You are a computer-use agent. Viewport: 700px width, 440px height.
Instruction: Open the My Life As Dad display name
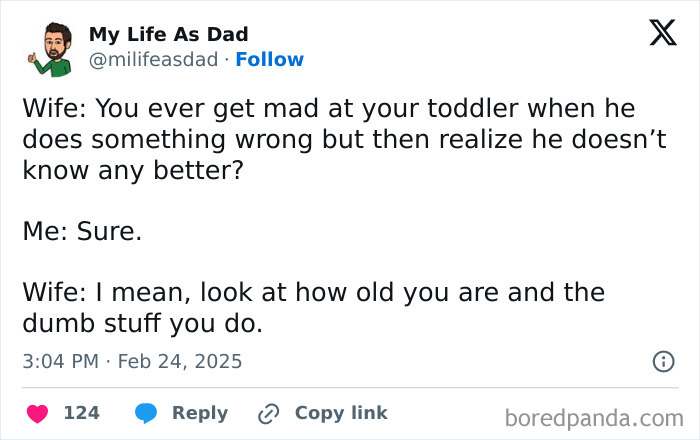click(168, 34)
